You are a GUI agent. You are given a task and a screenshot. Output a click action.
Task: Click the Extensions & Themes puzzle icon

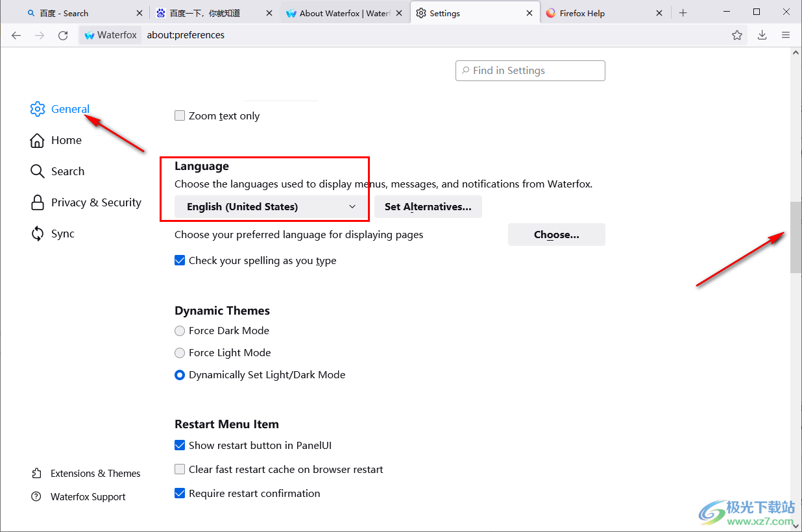(36, 474)
